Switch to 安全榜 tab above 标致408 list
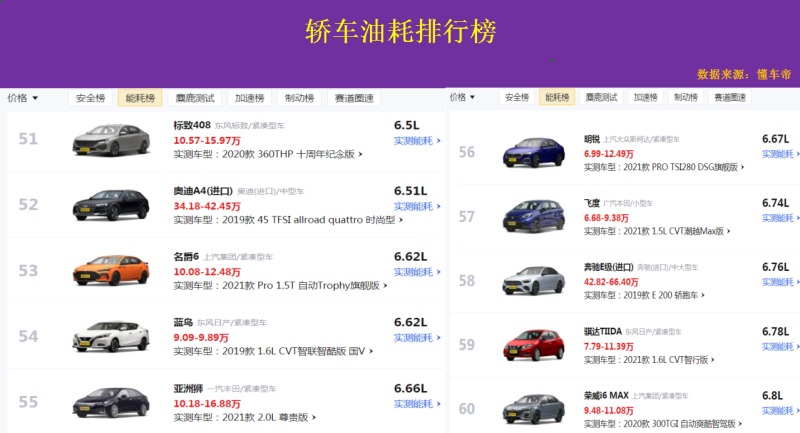 click(89, 98)
